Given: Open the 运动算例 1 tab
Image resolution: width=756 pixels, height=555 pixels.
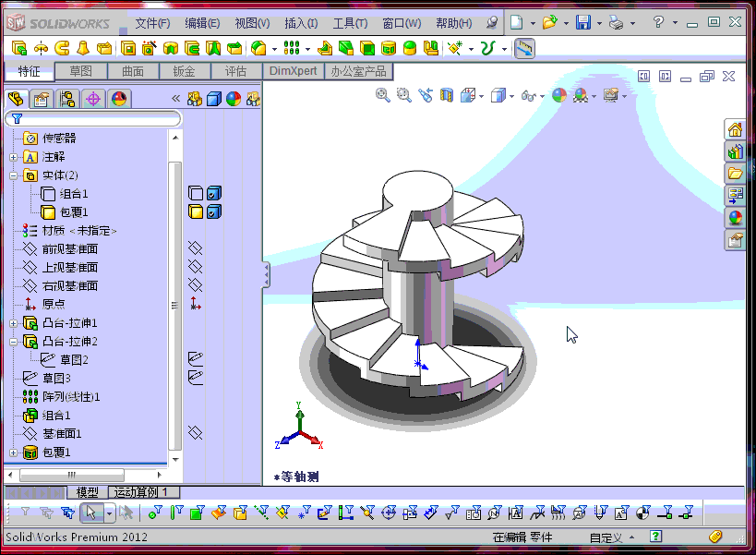Looking at the screenshot, I should [144, 492].
